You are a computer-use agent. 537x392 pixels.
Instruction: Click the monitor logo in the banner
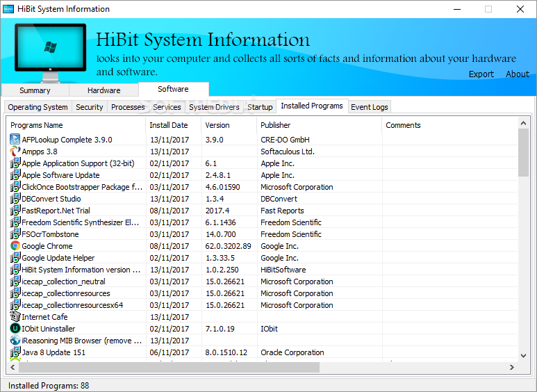tap(50, 52)
